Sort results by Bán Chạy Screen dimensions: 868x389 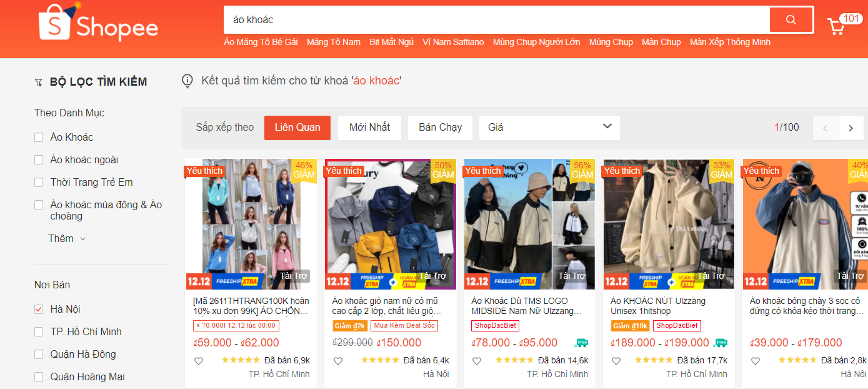(440, 128)
